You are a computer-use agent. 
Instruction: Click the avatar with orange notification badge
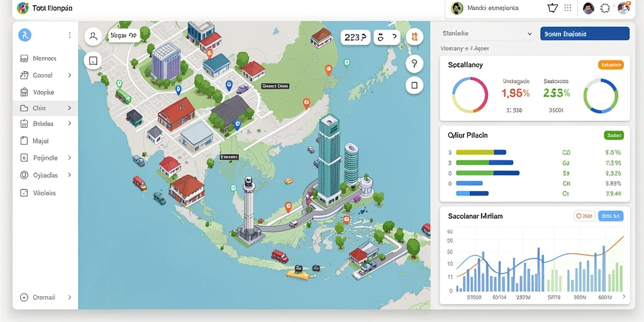623,8
